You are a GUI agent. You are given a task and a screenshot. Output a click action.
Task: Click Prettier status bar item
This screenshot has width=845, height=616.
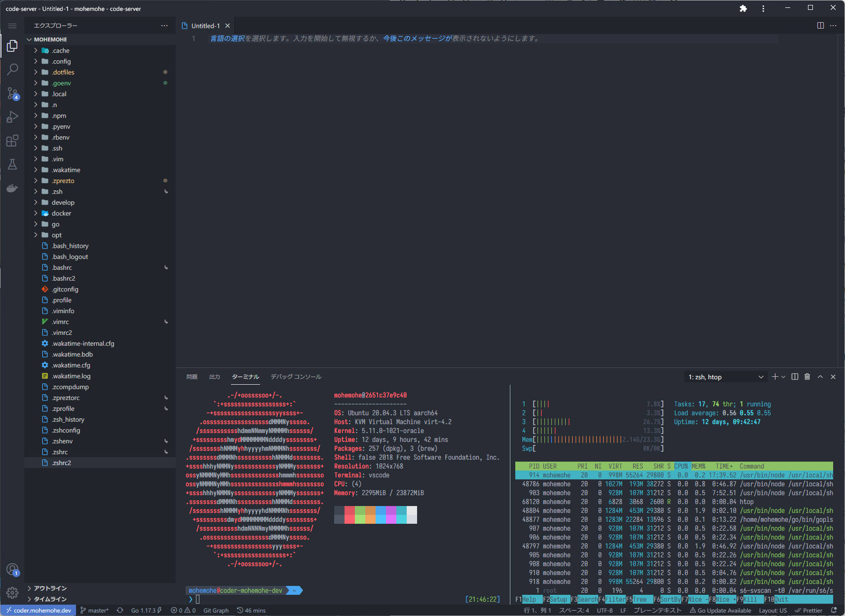click(808, 611)
